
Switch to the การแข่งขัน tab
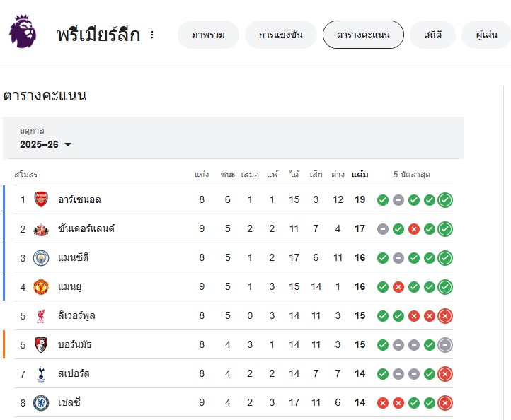click(x=281, y=35)
